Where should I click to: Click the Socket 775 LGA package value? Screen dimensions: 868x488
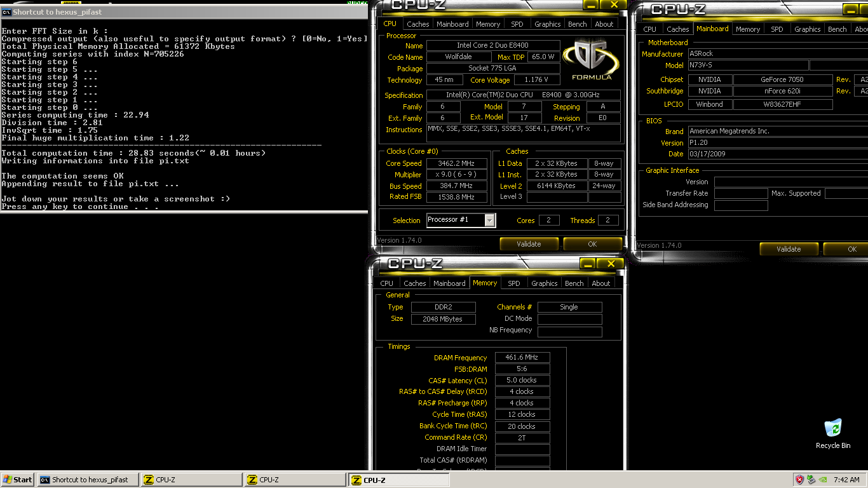click(493, 69)
